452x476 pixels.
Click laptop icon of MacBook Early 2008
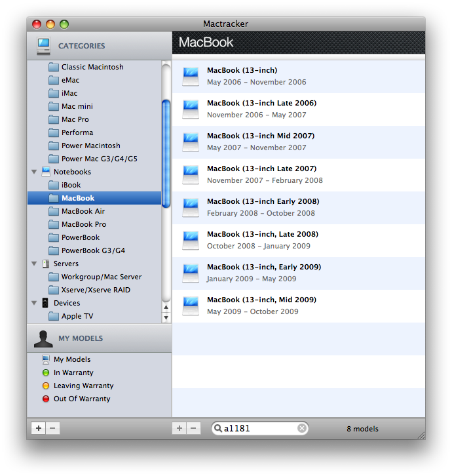click(x=191, y=208)
